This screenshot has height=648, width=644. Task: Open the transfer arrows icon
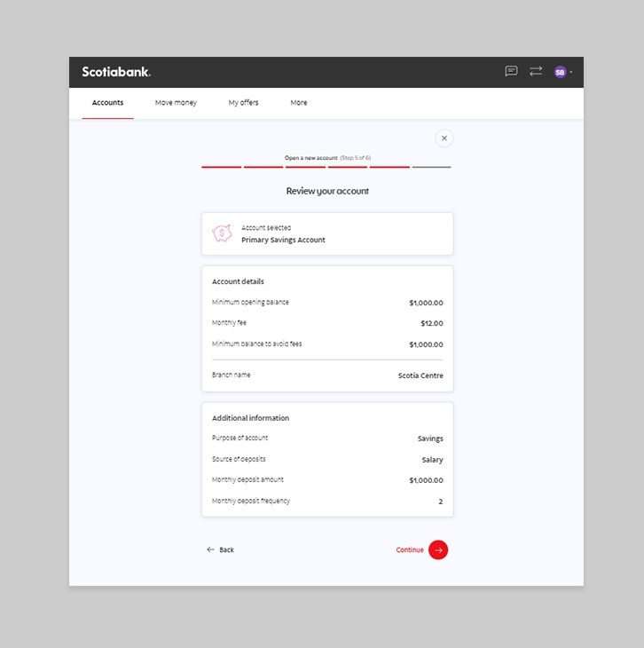pos(536,72)
